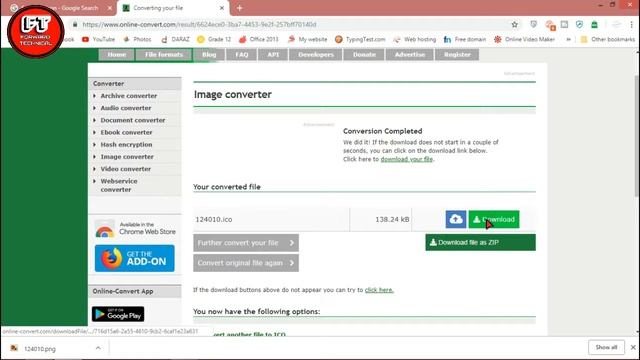Click the Chrome Web Store badge
This screenshot has height=360, width=640.
tap(135, 229)
